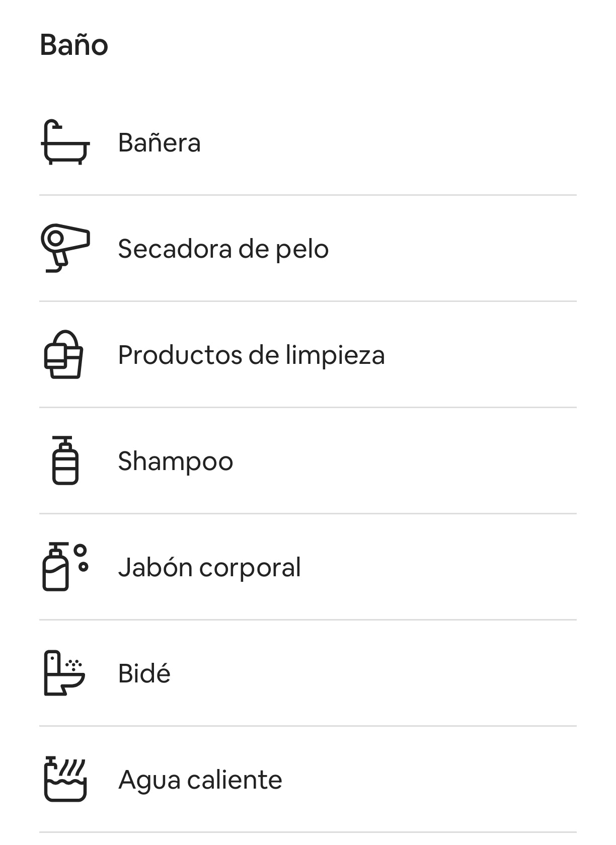The width and height of the screenshot is (616, 845).
Task: Tap the hot water icon
Action: click(65, 779)
